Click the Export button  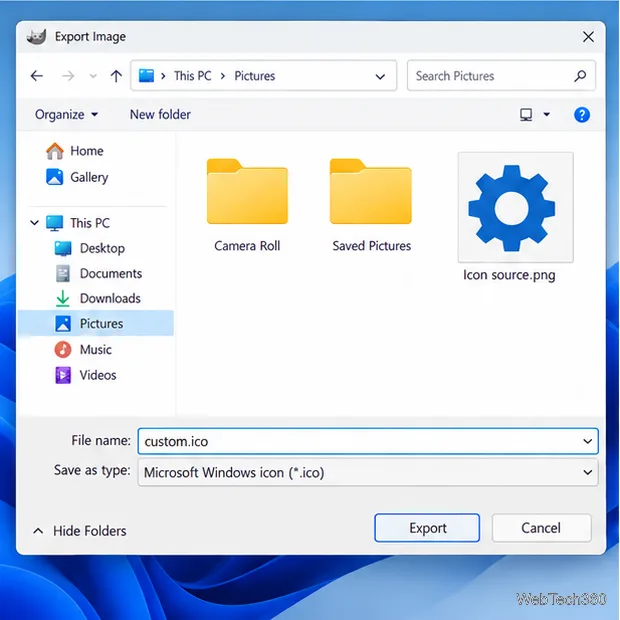427,528
